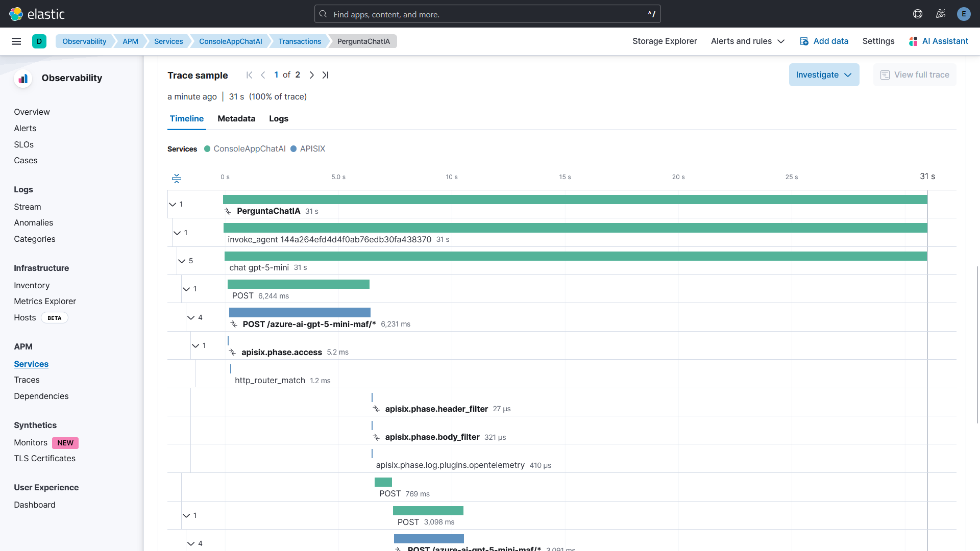Open the space selector D avatar
This screenshot has height=551, width=980.
(x=39, y=41)
